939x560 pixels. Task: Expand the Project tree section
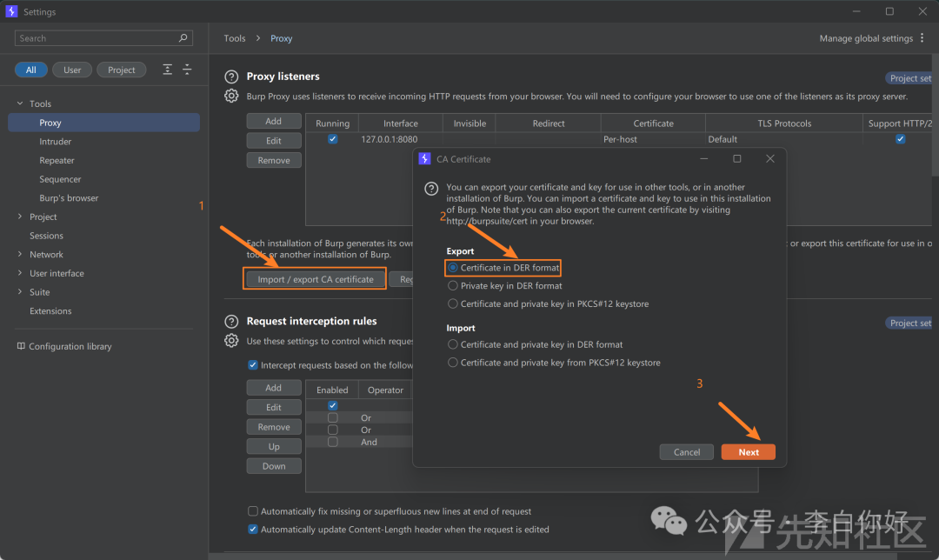point(20,217)
